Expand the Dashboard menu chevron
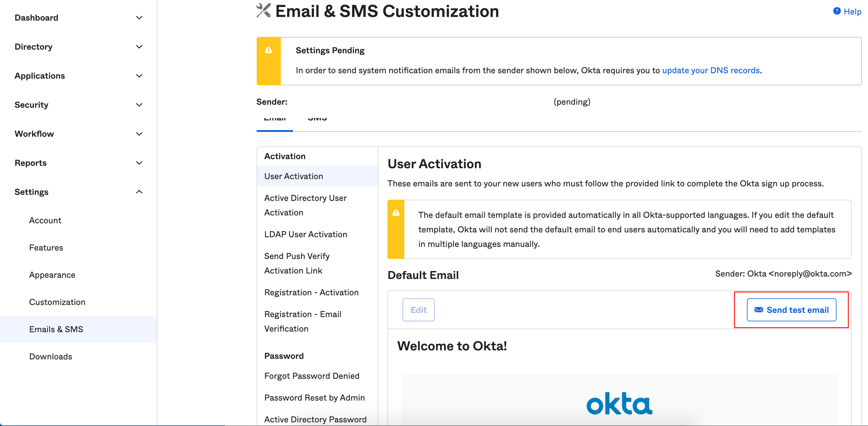868x426 pixels. (139, 18)
